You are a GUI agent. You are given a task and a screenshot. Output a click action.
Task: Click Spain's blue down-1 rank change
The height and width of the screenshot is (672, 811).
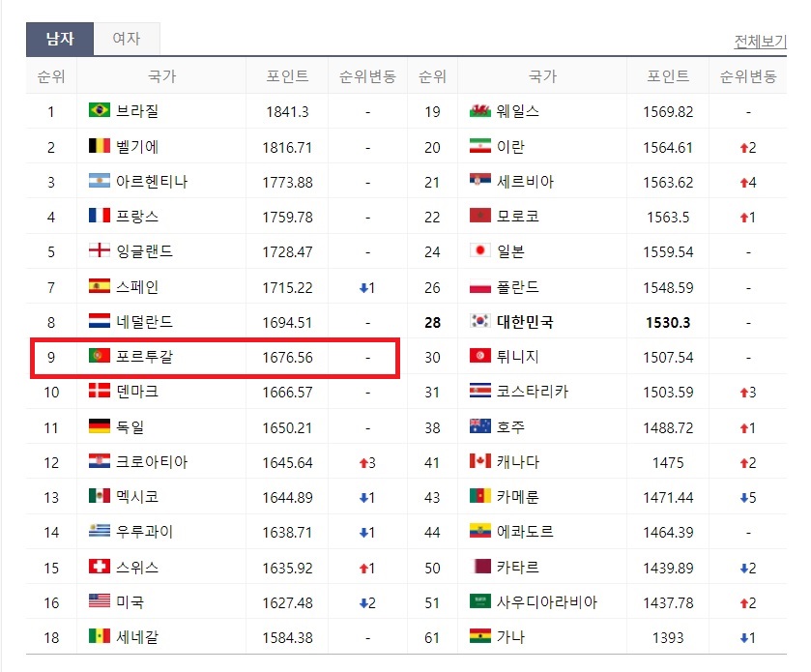[367, 287]
